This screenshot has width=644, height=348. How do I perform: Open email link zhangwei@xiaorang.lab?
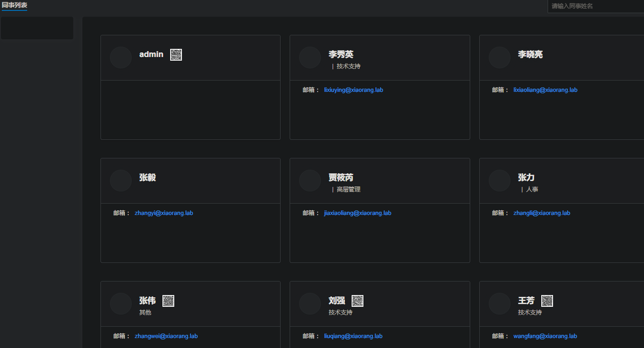pyautogui.click(x=166, y=336)
